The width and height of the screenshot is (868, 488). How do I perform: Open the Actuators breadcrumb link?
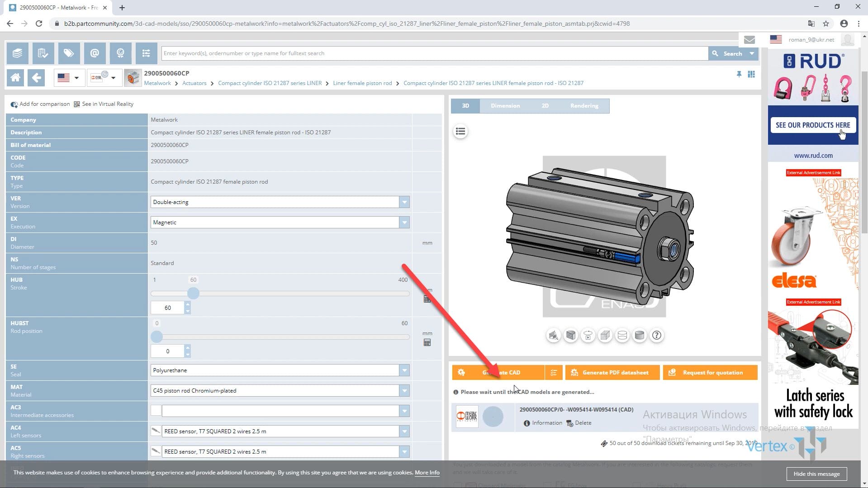pos(194,83)
